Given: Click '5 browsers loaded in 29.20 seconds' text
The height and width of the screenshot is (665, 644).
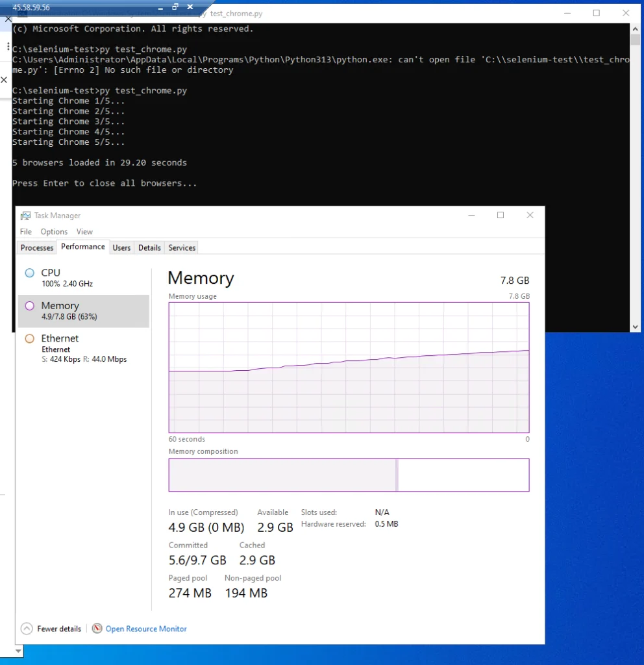Looking at the screenshot, I should [99, 162].
